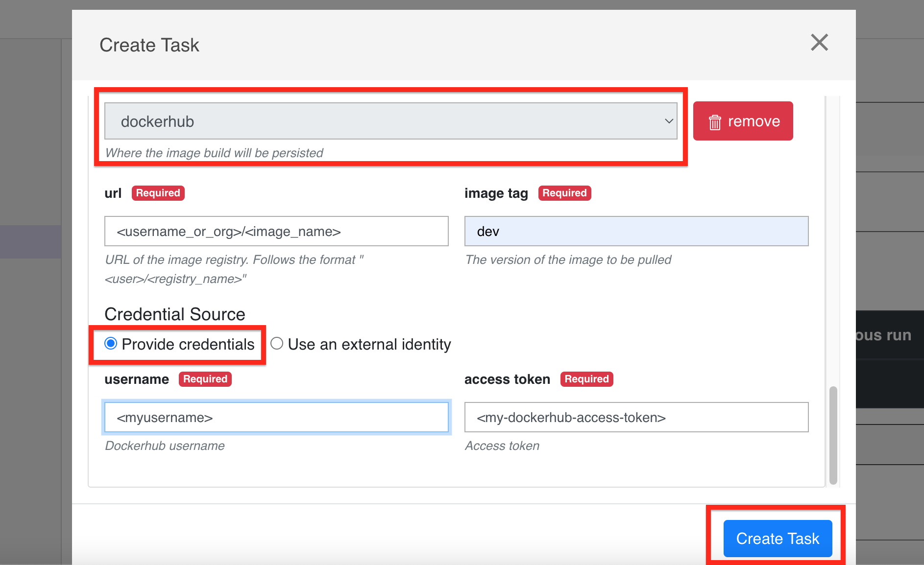This screenshot has height=565, width=924.
Task: Click 'URL of the image registry' hint text
Action: (x=234, y=269)
